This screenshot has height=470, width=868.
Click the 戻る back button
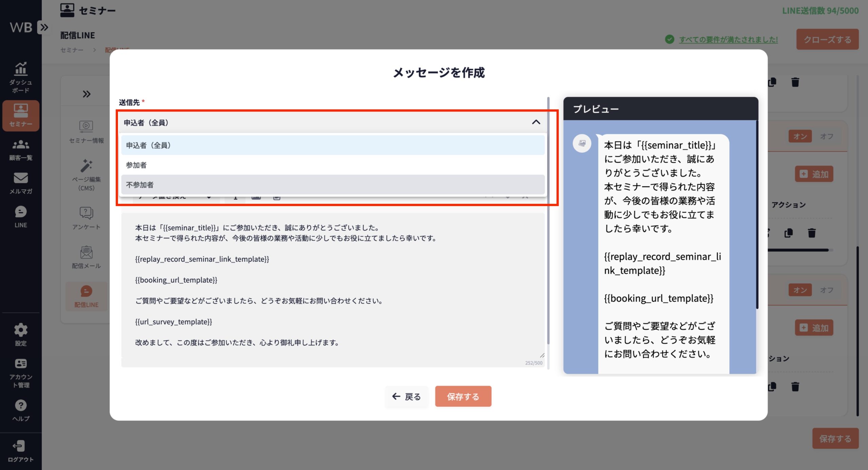[x=406, y=396]
